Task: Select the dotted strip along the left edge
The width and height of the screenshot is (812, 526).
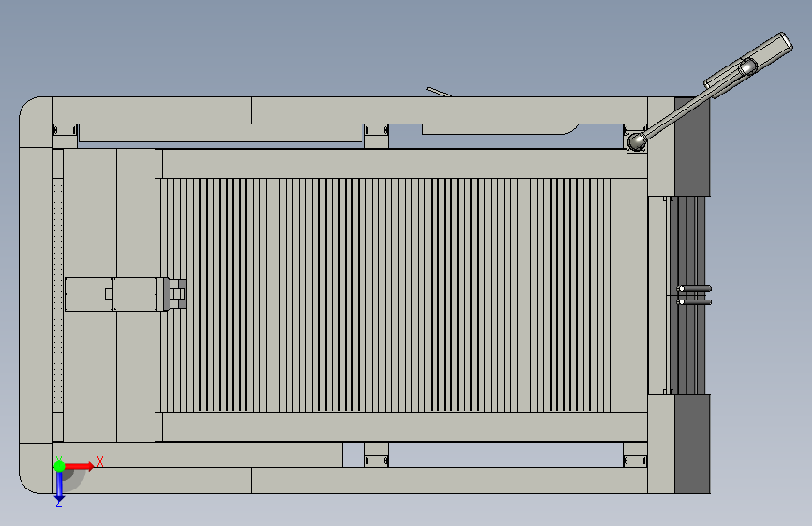Action: tap(58, 295)
